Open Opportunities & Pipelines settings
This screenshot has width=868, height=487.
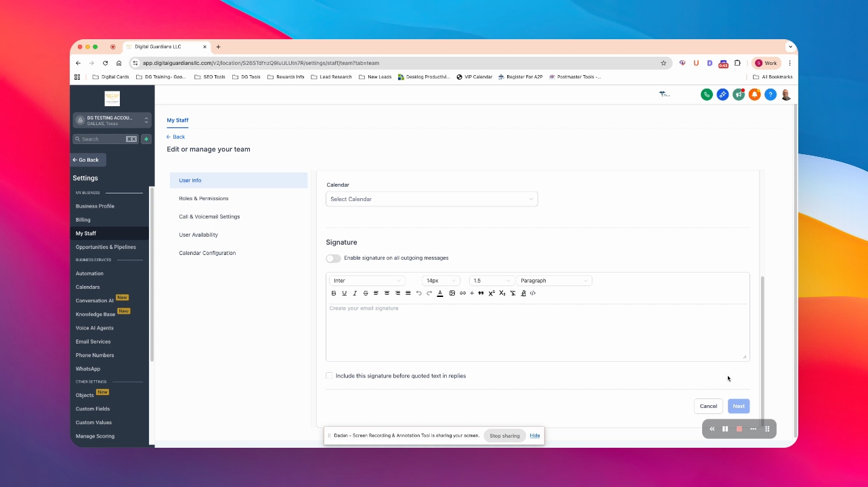coord(106,247)
